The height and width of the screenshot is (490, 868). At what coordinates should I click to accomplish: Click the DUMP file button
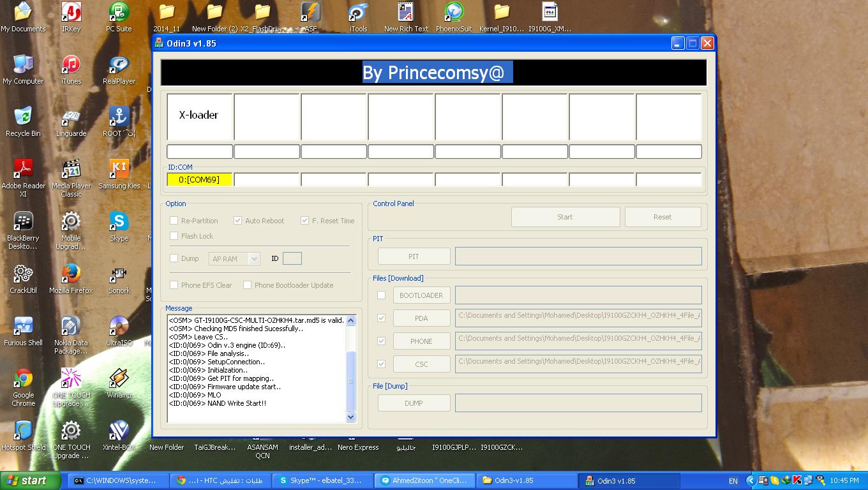point(414,403)
